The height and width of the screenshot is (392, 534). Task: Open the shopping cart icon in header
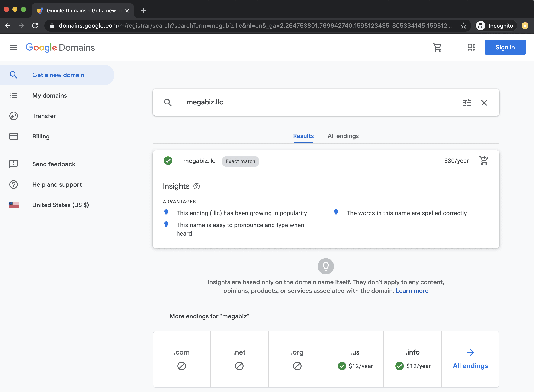[x=437, y=48]
